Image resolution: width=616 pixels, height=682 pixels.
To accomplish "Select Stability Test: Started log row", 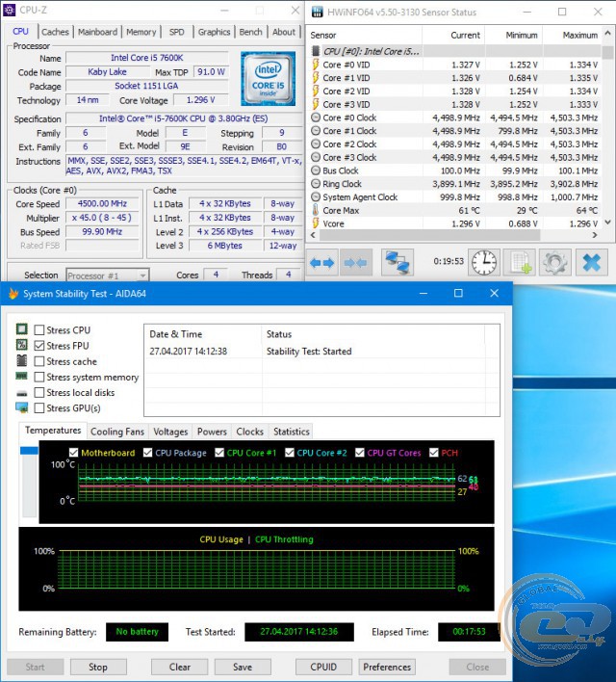I will point(321,352).
